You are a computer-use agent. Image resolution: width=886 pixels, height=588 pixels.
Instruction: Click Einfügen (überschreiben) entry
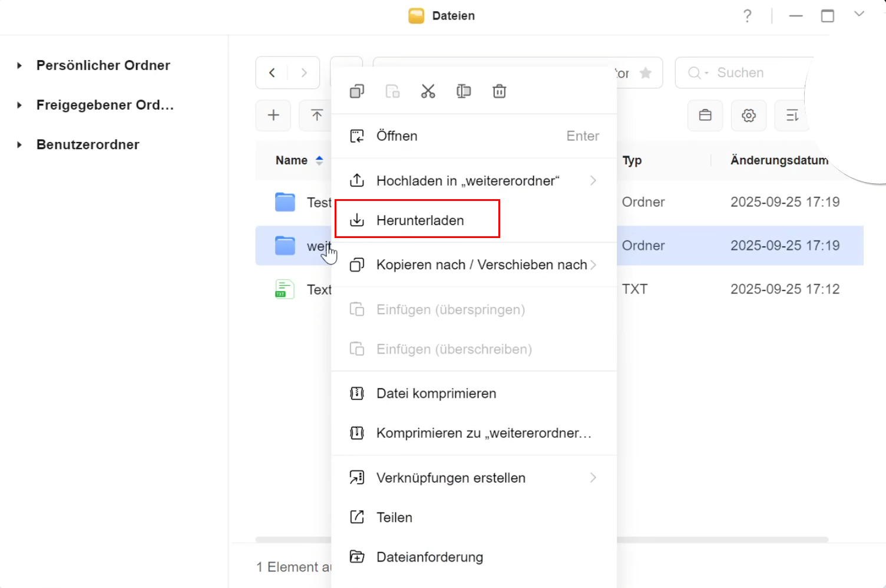pos(474,349)
